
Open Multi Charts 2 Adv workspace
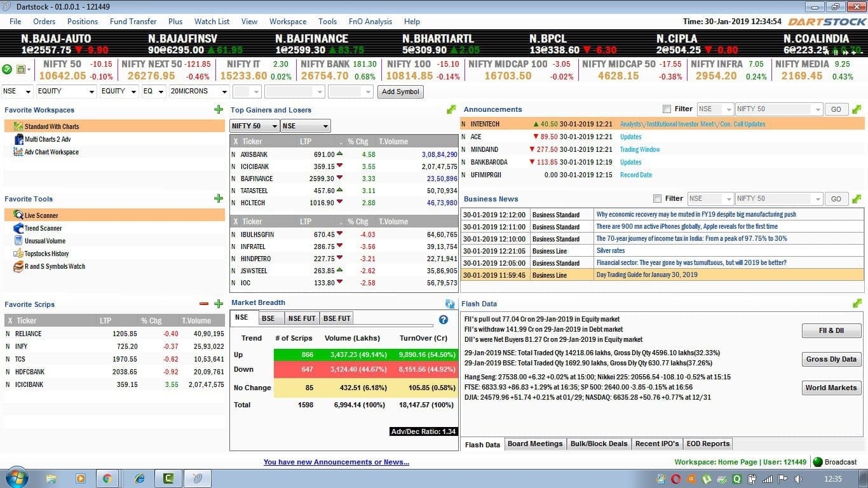click(x=48, y=139)
